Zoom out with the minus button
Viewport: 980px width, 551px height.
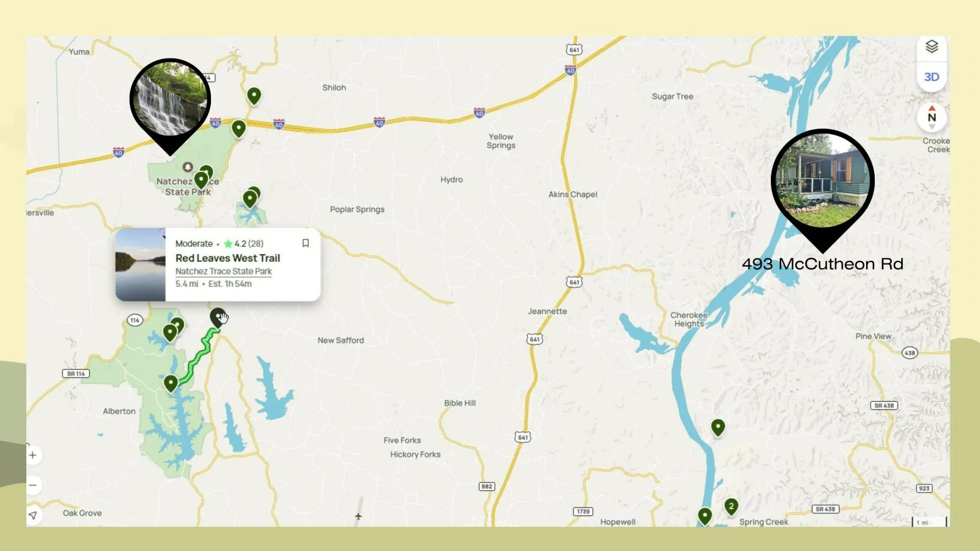pyautogui.click(x=33, y=485)
